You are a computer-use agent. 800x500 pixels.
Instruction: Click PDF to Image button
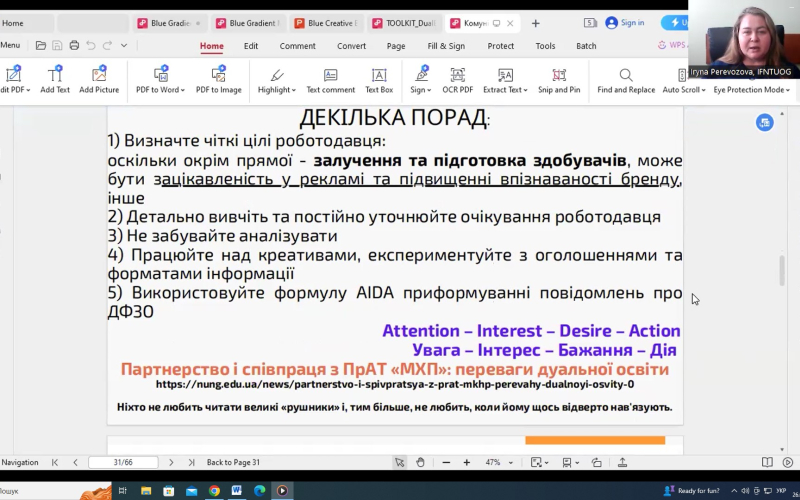coord(218,80)
